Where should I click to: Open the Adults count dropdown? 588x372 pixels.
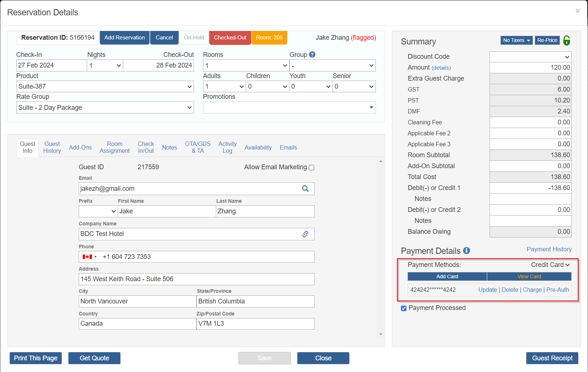224,86
